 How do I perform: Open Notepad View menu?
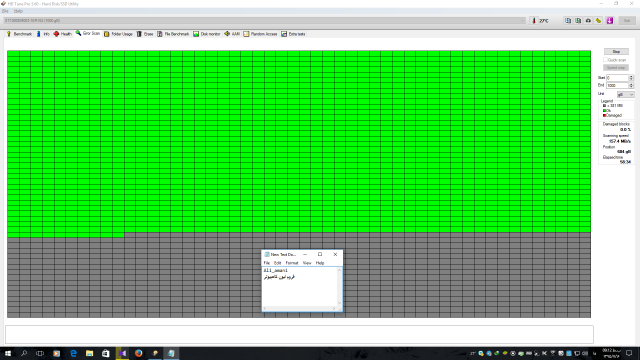[x=307, y=263]
